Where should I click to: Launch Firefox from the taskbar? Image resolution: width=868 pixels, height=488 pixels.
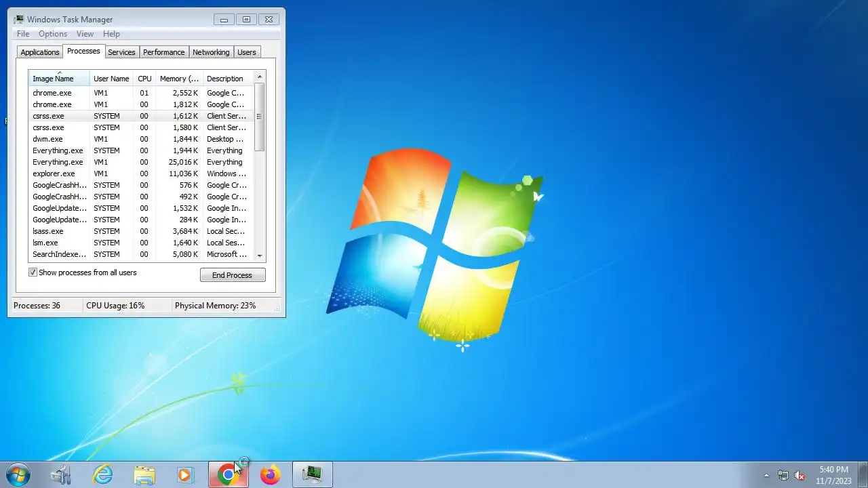270,474
